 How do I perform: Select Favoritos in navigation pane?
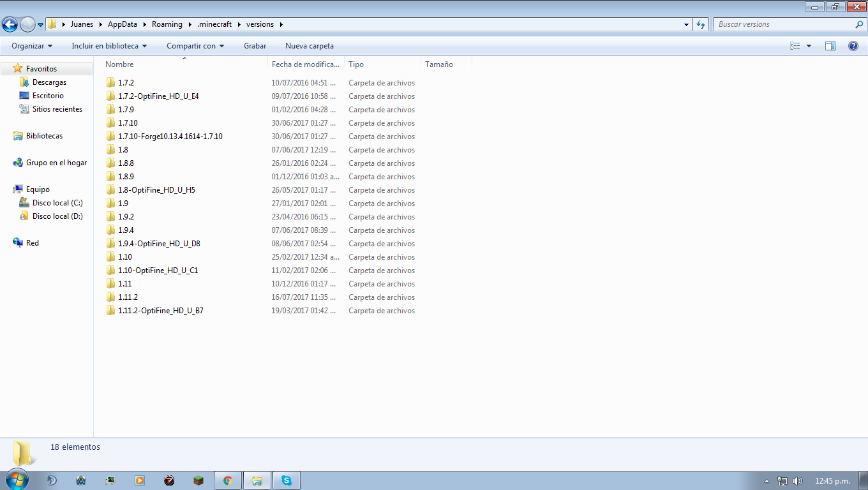coord(41,69)
